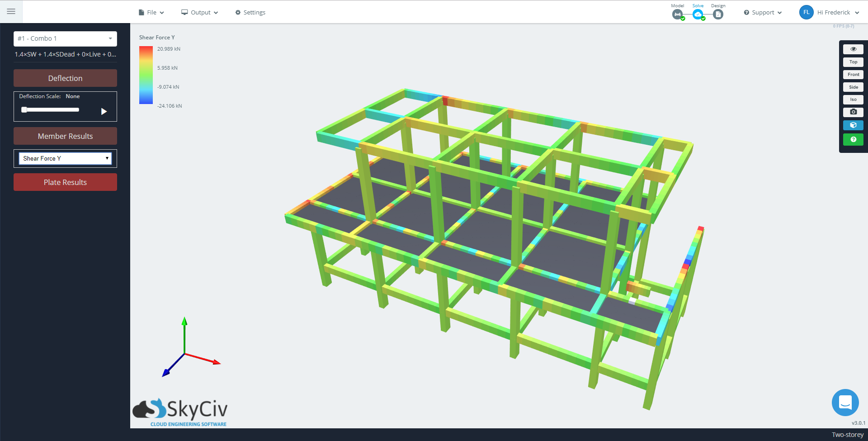Click the Solve cloud icon
This screenshot has width=868, height=441.
[x=698, y=14]
